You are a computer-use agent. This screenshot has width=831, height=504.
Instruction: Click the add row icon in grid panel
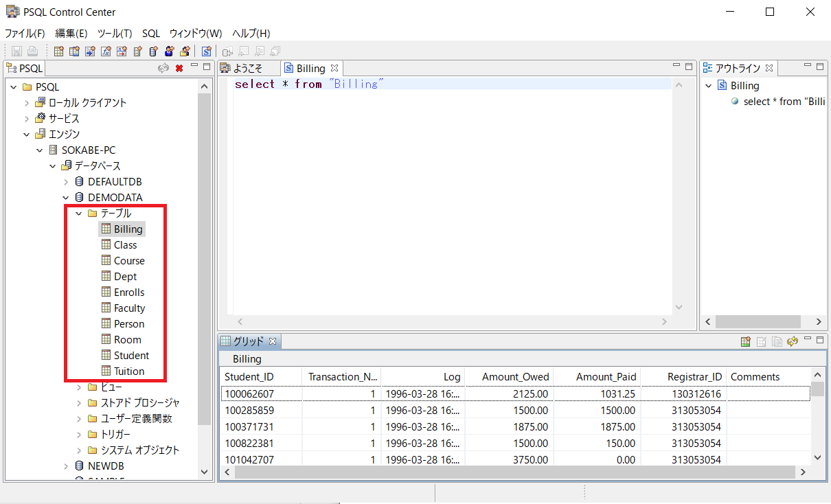pos(746,341)
